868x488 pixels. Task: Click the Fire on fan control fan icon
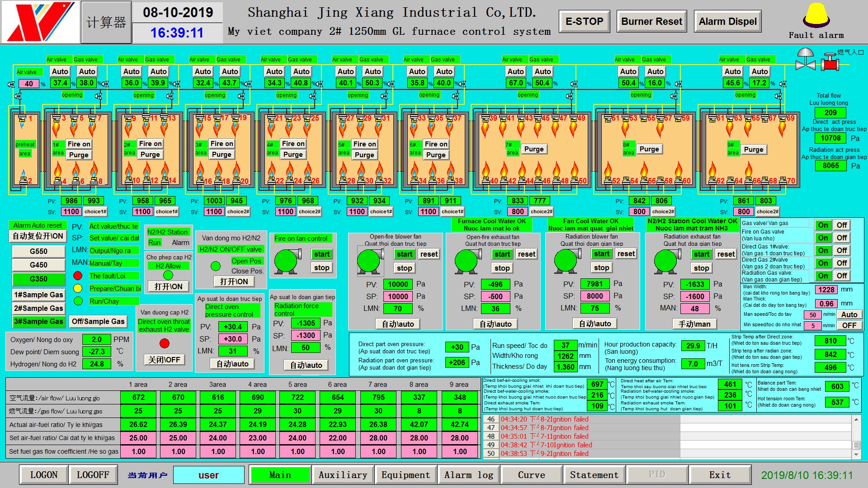click(x=287, y=261)
